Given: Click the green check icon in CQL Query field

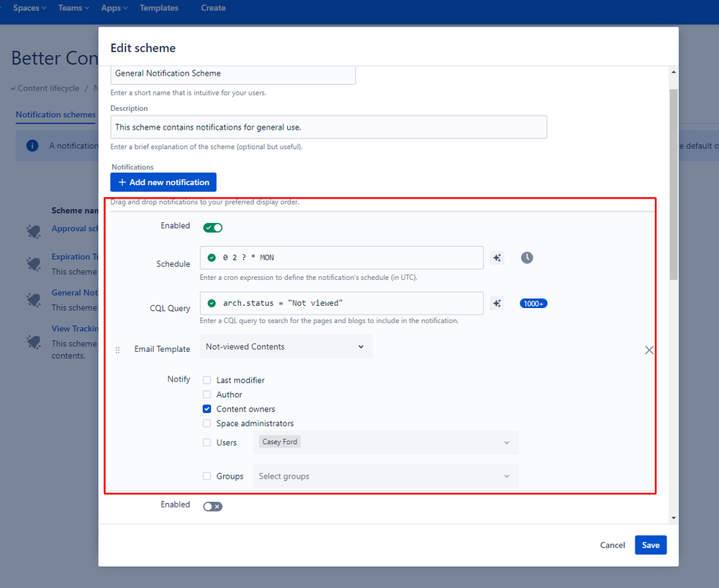Looking at the screenshot, I should click(x=212, y=303).
